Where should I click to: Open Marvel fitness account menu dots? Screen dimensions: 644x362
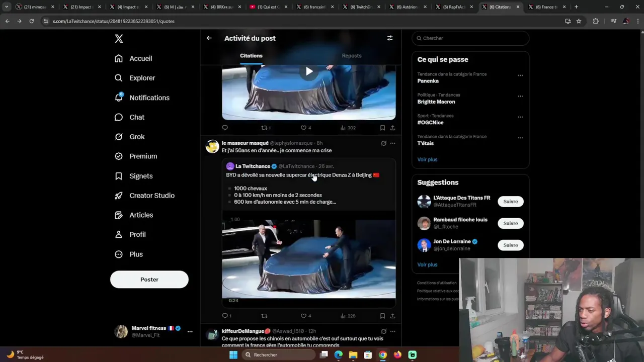tap(190, 332)
